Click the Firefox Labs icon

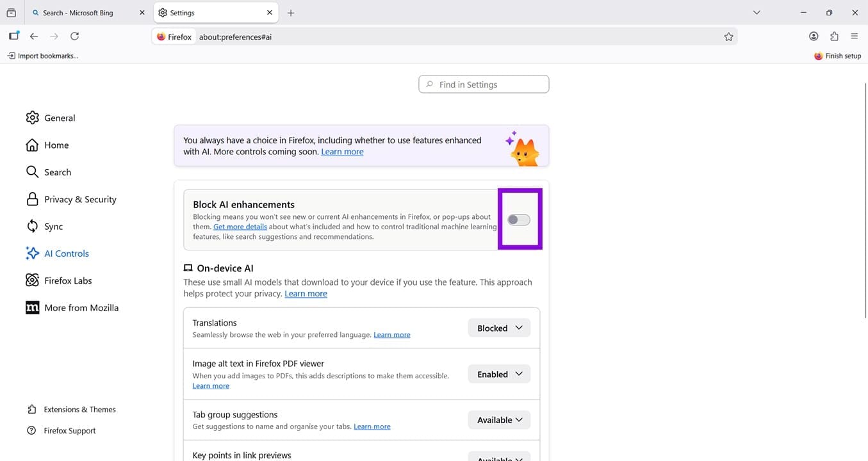click(32, 280)
